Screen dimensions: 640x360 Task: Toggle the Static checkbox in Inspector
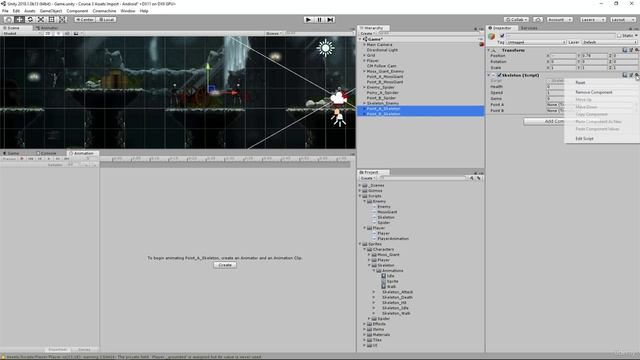[619, 36]
